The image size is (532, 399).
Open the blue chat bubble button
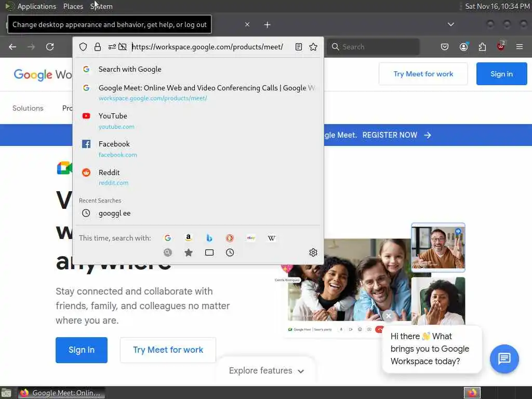pos(504,358)
